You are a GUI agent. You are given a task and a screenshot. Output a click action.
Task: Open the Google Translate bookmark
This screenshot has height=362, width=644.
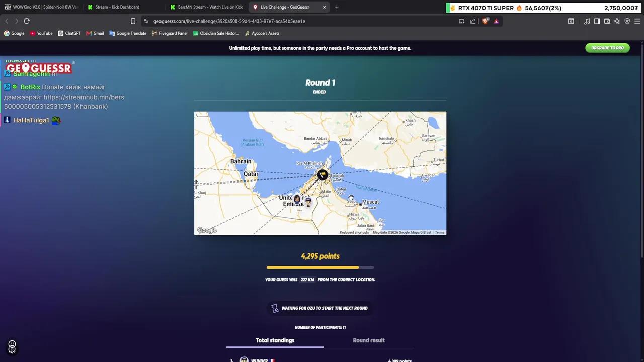[128, 33]
